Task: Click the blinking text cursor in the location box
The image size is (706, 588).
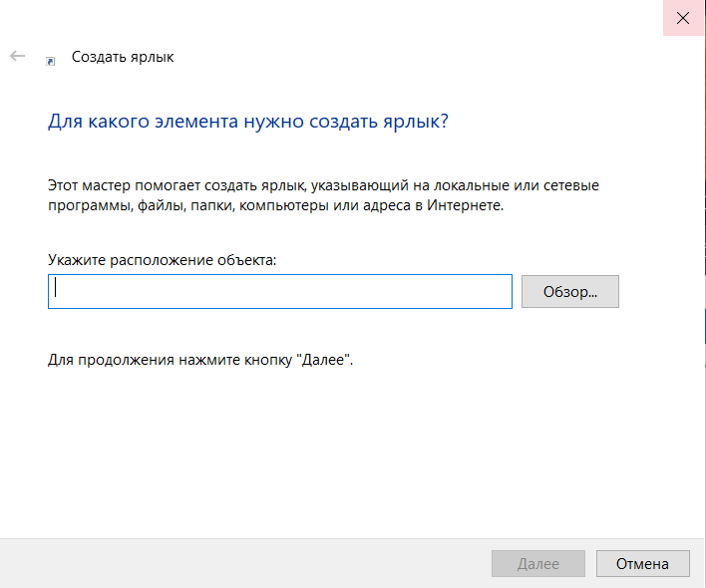Action: [56, 287]
